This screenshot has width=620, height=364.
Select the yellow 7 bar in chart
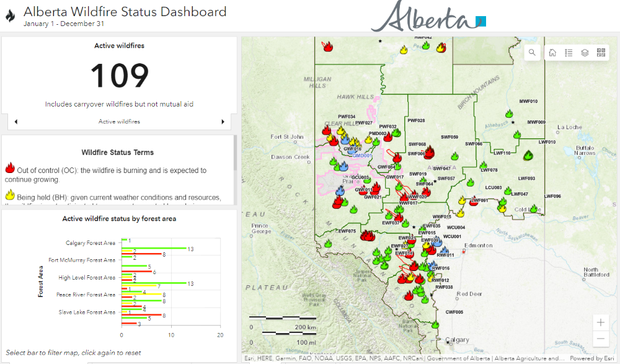coord(139,286)
